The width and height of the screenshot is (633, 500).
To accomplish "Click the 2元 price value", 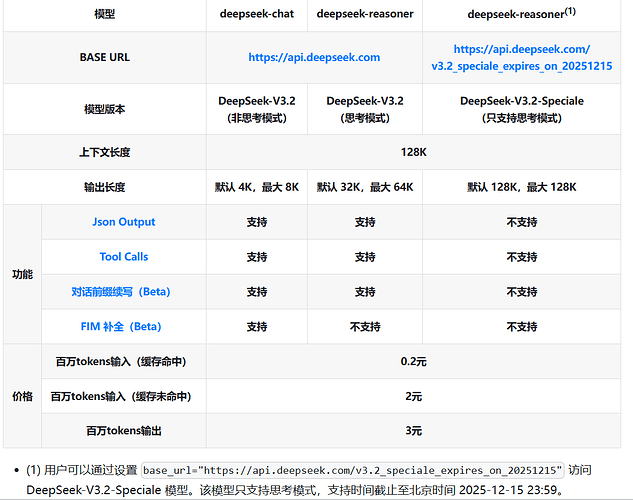I will point(413,396).
